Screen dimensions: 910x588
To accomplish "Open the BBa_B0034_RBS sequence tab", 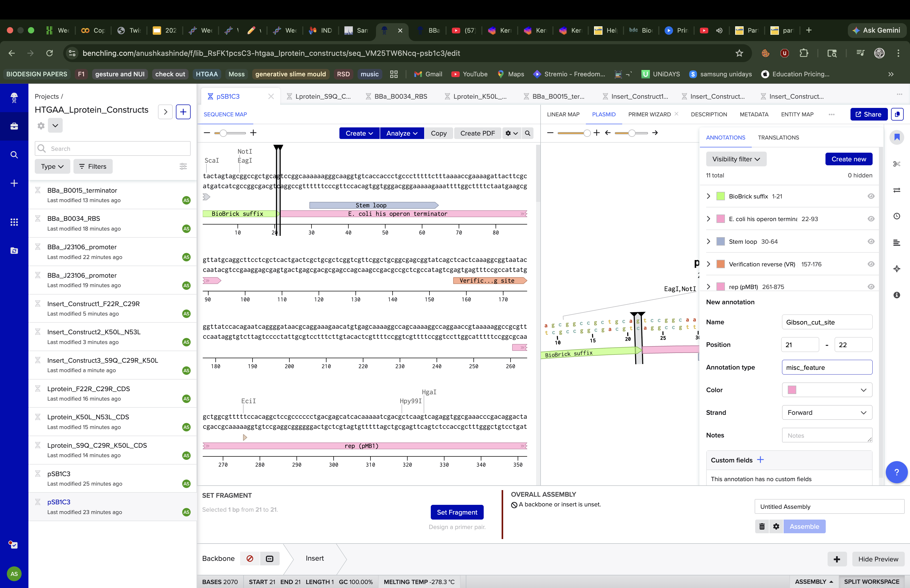I will pyautogui.click(x=396, y=96).
